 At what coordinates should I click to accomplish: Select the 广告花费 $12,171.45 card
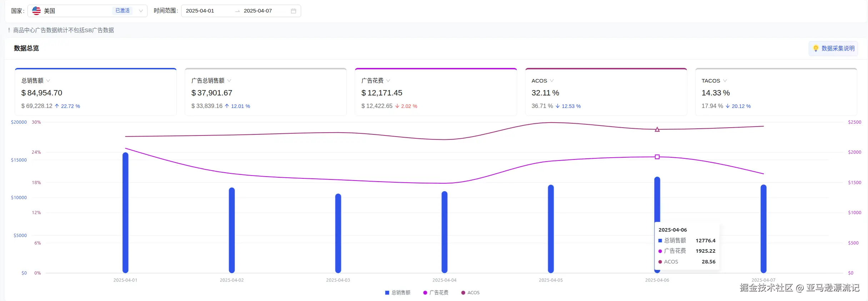(436, 92)
